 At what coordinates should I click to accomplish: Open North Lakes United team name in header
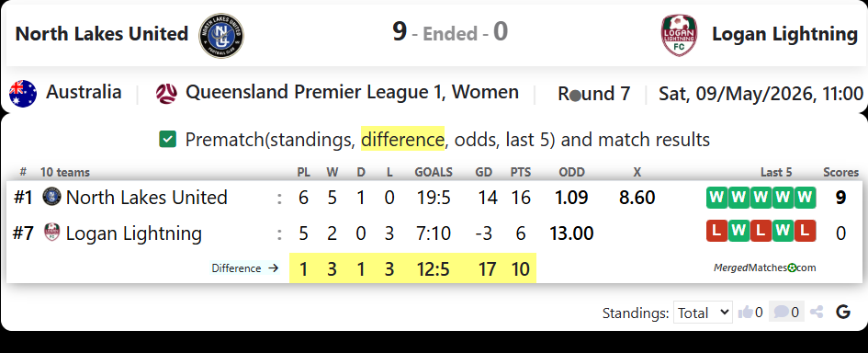coord(102,34)
